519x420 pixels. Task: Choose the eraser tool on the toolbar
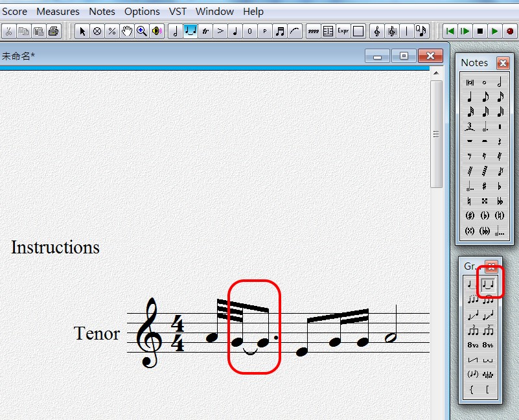point(97,30)
